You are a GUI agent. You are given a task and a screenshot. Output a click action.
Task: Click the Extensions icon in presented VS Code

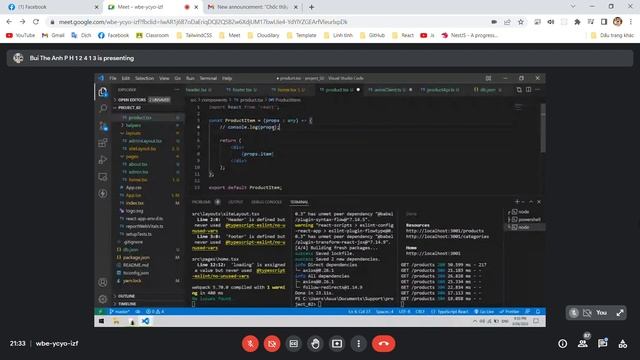tap(102, 143)
